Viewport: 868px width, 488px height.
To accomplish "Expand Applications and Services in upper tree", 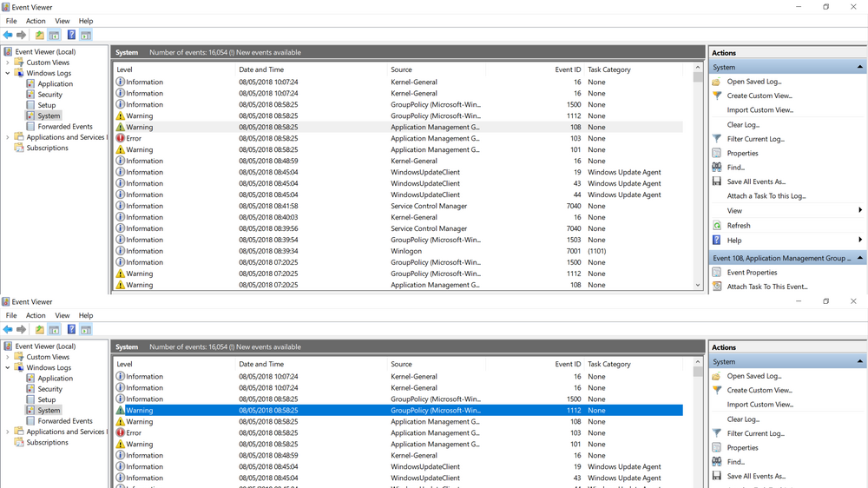I will pyautogui.click(x=8, y=137).
